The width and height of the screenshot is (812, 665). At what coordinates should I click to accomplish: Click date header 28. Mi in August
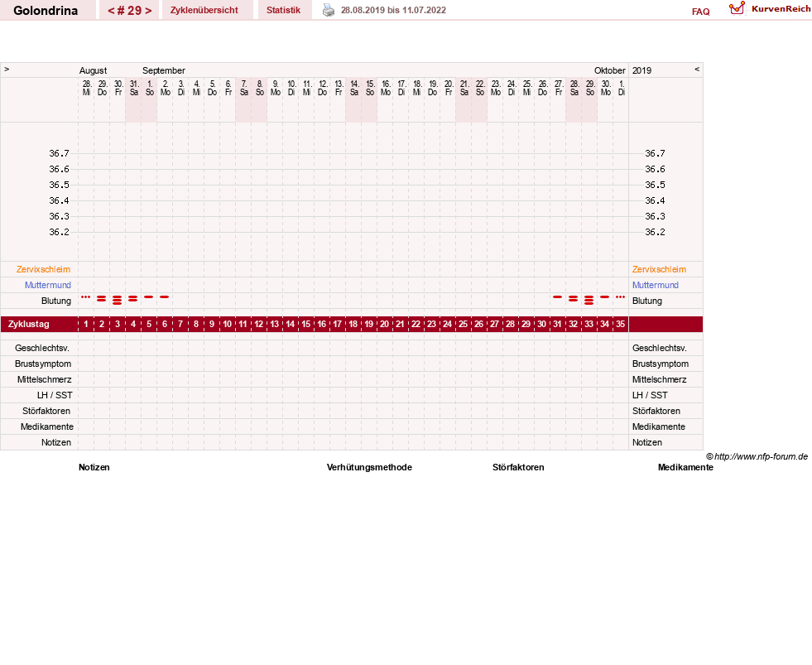pos(86,88)
